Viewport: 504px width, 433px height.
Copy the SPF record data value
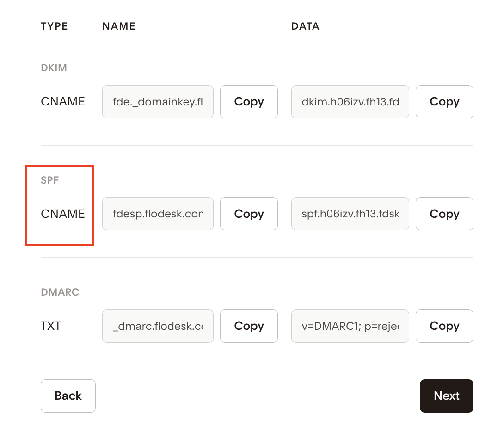tap(444, 214)
